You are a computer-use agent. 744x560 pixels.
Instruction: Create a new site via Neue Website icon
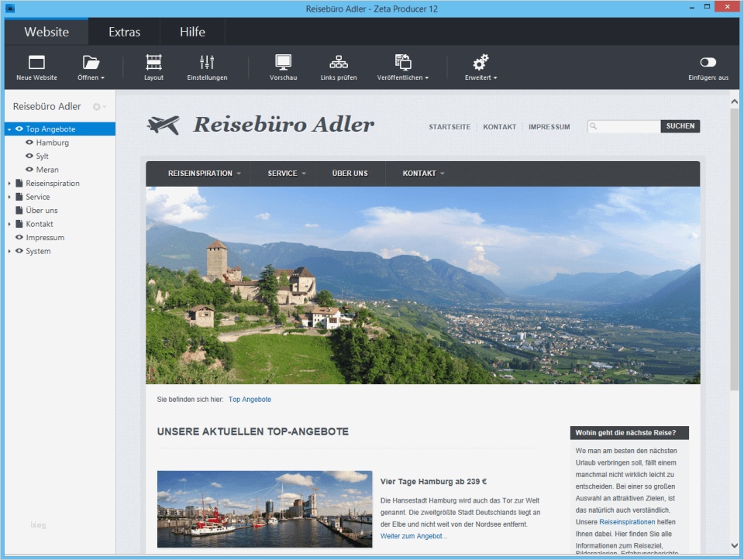point(36,62)
